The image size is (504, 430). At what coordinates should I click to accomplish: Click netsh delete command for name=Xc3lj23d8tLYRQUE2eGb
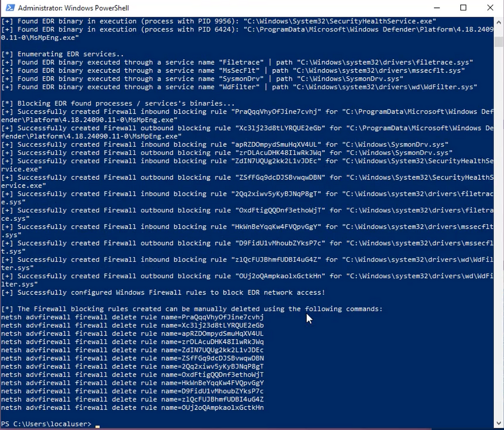coord(132,326)
